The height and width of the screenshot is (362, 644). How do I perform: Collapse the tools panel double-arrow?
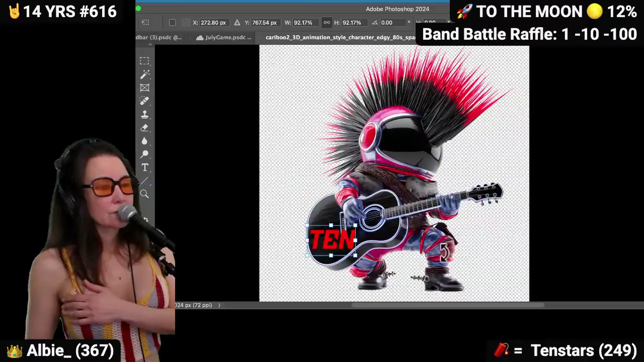(x=150, y=45)
